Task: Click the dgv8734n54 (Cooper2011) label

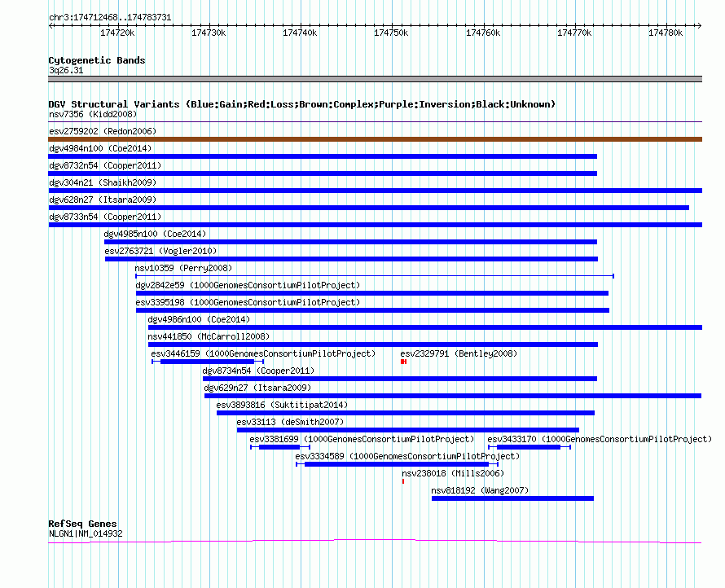Action: (x=258, y=371)
